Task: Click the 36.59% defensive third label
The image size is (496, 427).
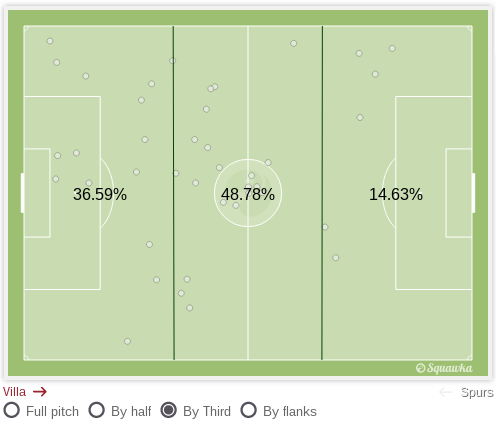Action: click(x=100, y=194)
